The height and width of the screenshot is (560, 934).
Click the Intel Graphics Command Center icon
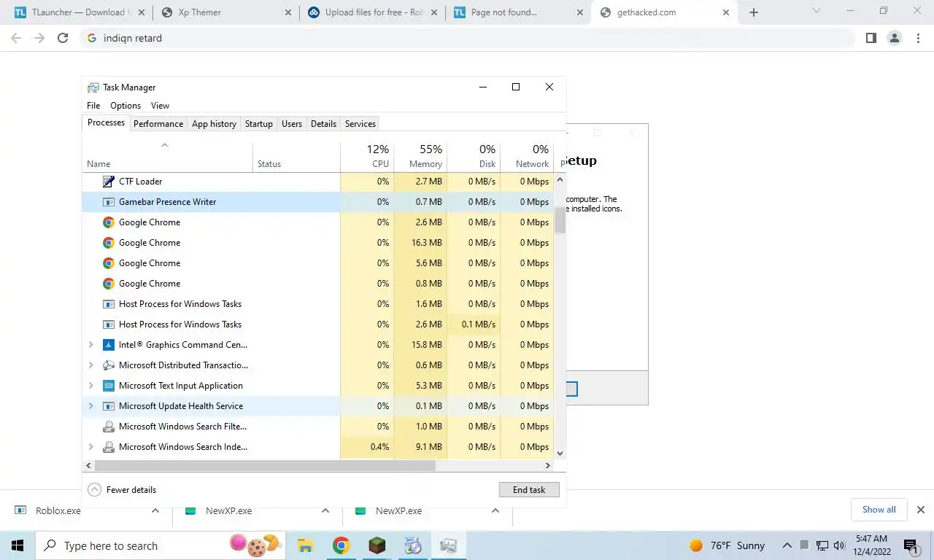(x=108, y=345)
